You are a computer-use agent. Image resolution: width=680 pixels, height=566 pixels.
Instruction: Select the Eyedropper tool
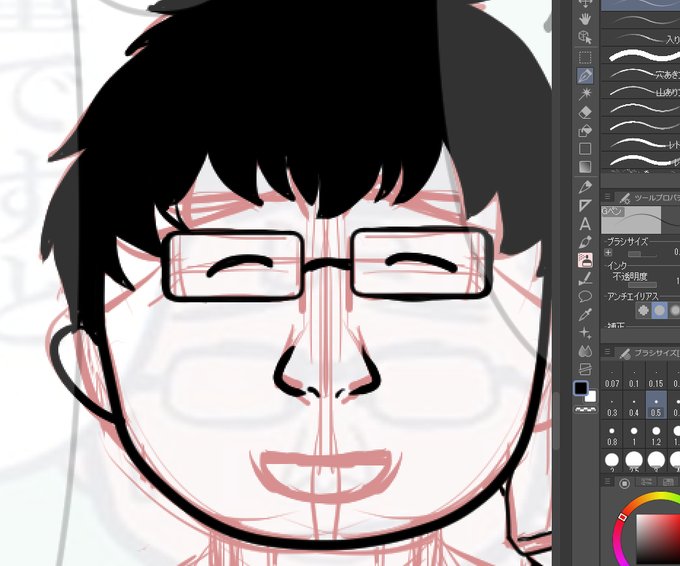[x=585, y=315]
